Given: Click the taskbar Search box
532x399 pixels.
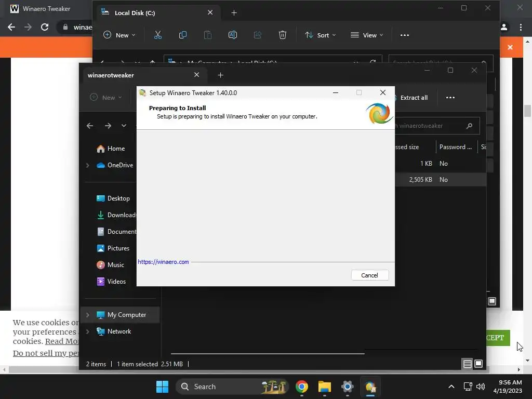Looking at the screenshot, I should (x=232, y=387).
